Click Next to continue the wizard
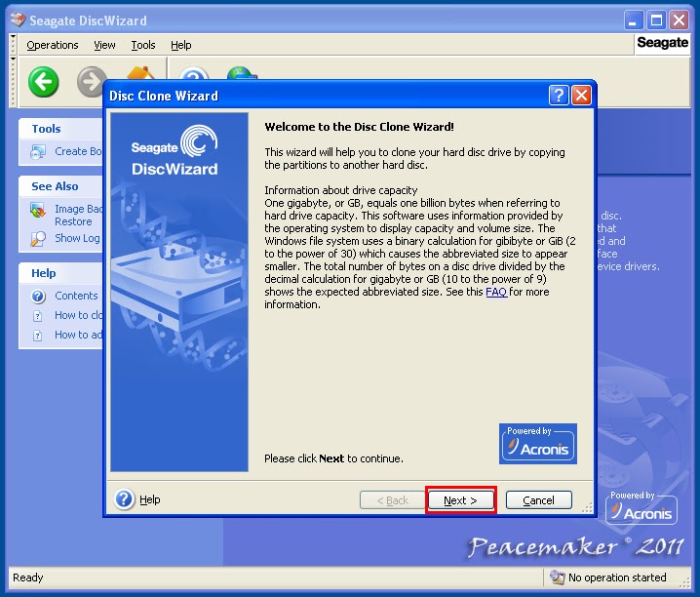The image size is (700, 597). coord(461,500)
